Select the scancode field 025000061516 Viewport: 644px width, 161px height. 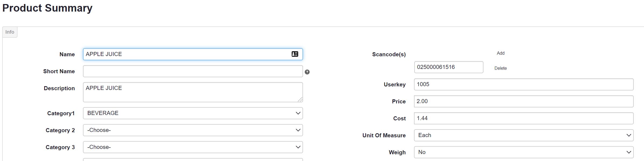click(448, 67)
